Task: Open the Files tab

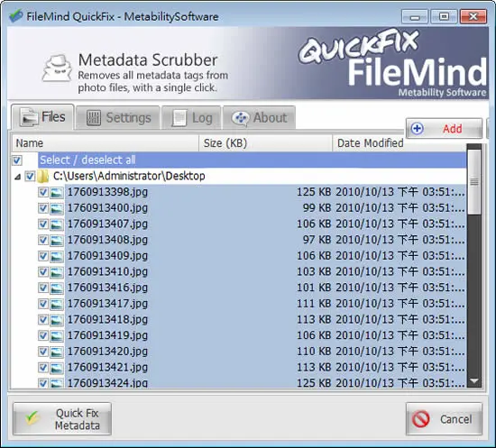Action: (42, 117)
